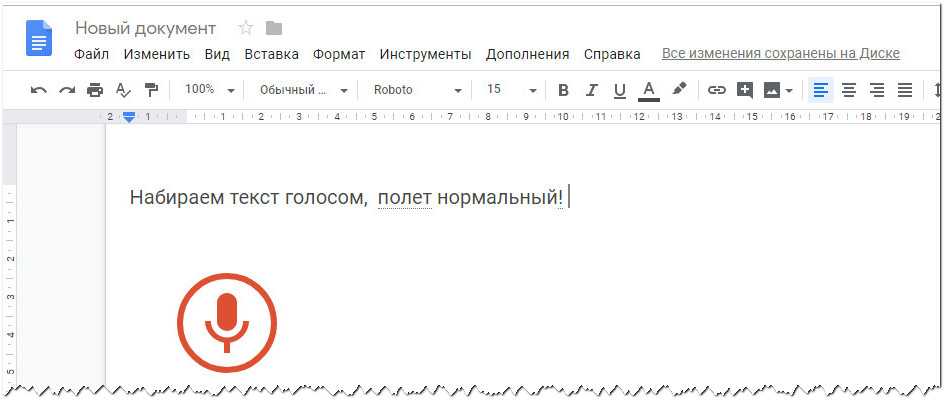Justify the text
The width and height of the screenshot is (944, 405).
(905, 90)
